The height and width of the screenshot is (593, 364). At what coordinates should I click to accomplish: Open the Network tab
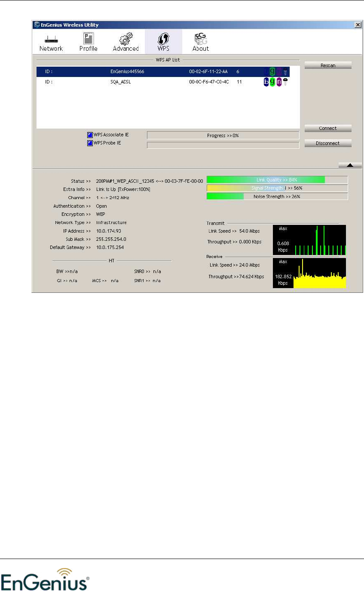click(51, 42)
